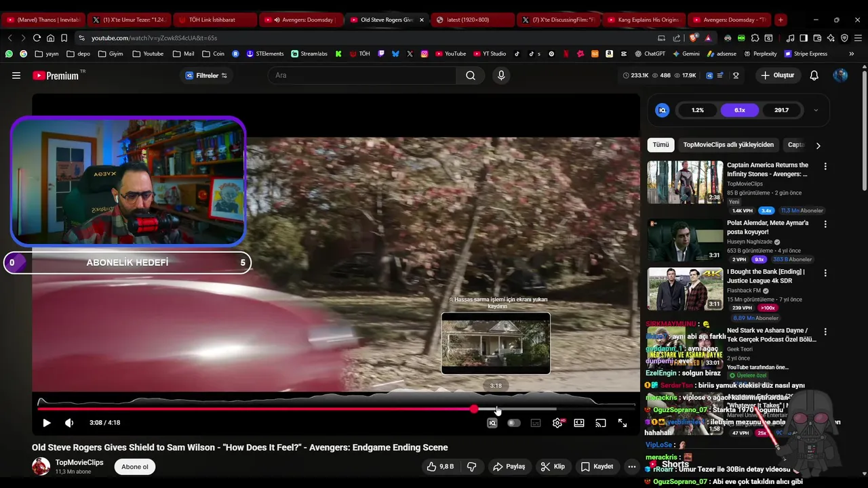Open the Polat Alemdar, Mete Aymar'a video title
This screenshot has height=488, width=868.
pos(768,227)
